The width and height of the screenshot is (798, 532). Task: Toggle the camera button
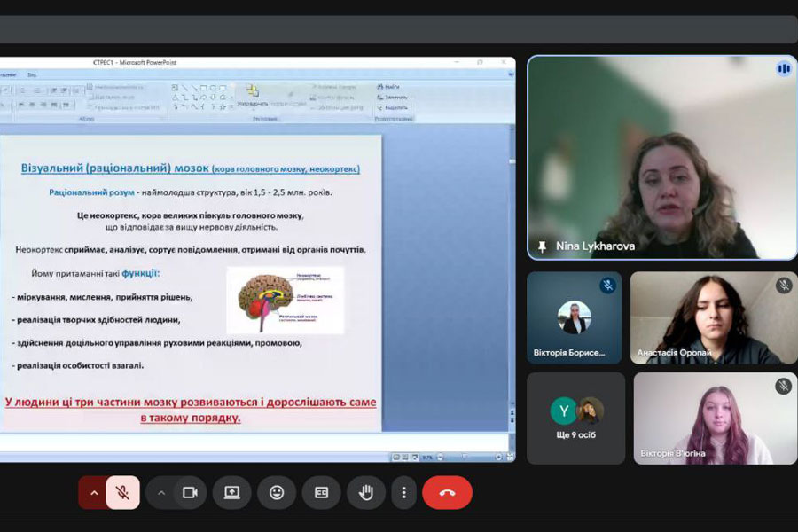pyautogui.click(x=190, y=492)
